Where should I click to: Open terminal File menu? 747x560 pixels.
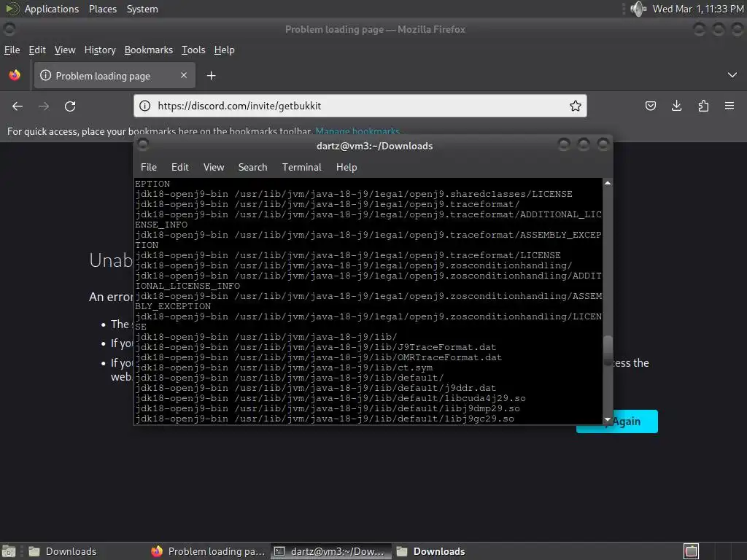point(149,167)
